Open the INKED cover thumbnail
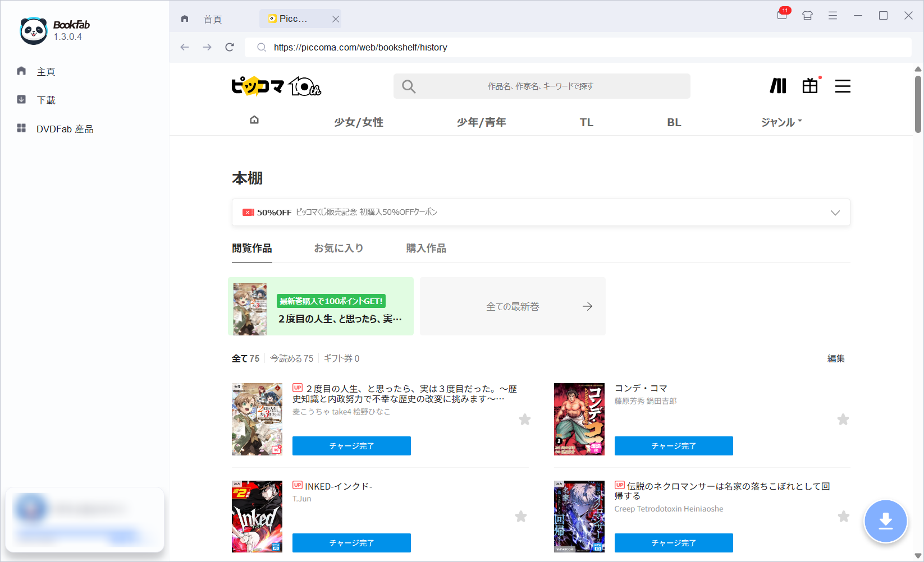Image resolution: width=924 pixels, height=562 pixels. tap(257, 517)
